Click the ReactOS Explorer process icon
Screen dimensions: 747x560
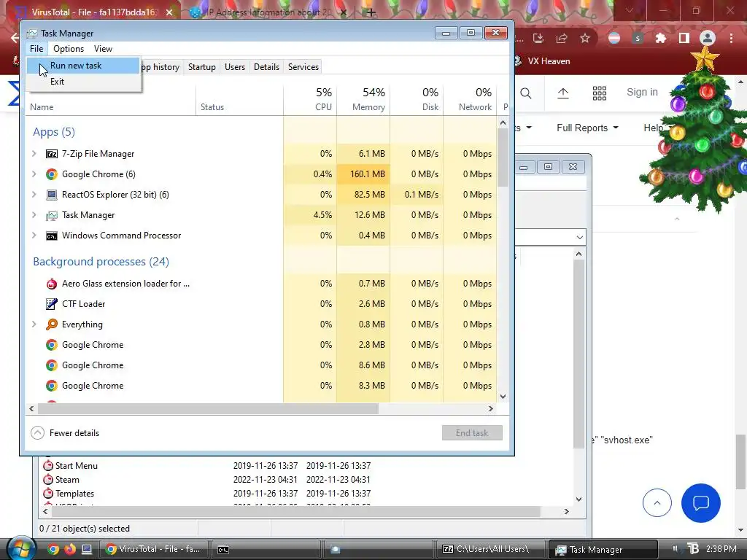point(52,195)
